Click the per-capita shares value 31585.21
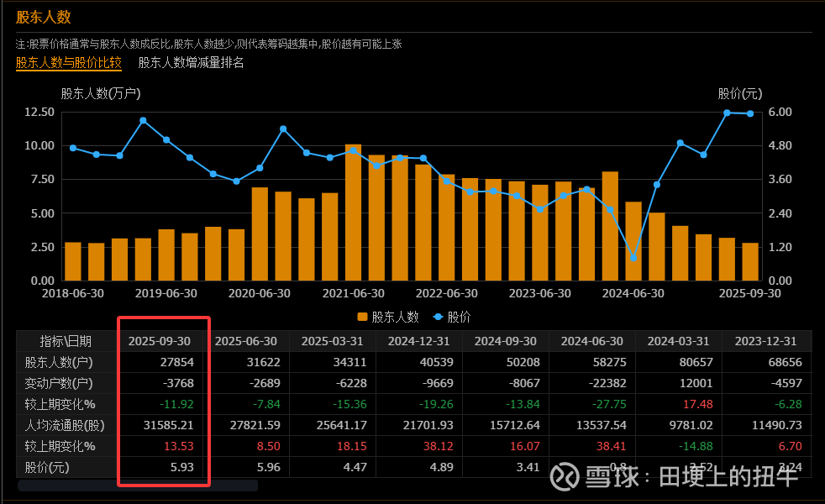This screenshot has width=825, height=504. point(168,425)
